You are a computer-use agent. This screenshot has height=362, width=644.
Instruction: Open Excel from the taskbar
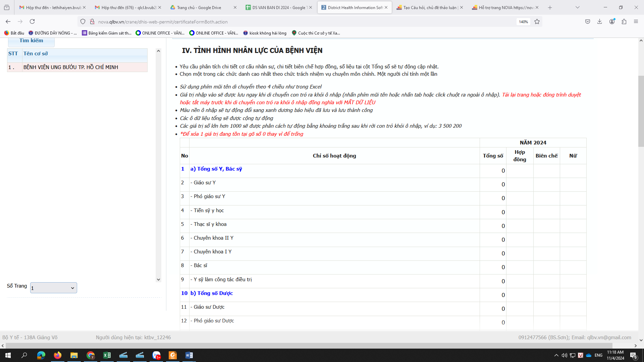pyautogui.click(x=107, y=355)
